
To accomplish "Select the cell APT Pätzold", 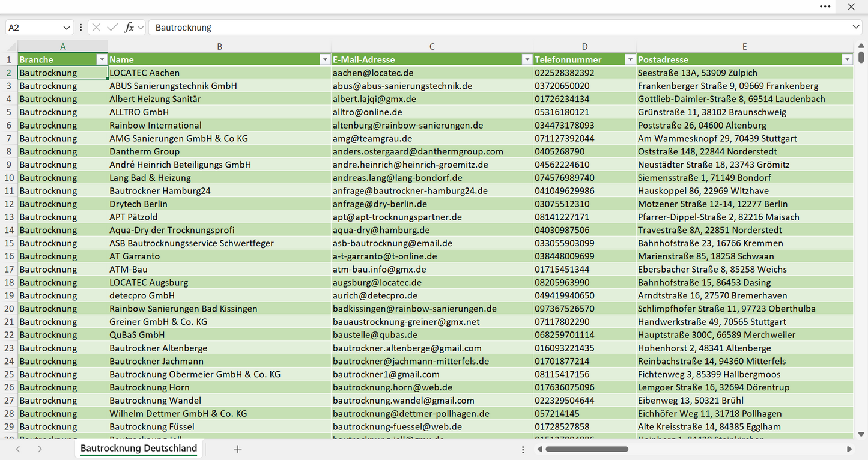I will [x=220, y=217].
